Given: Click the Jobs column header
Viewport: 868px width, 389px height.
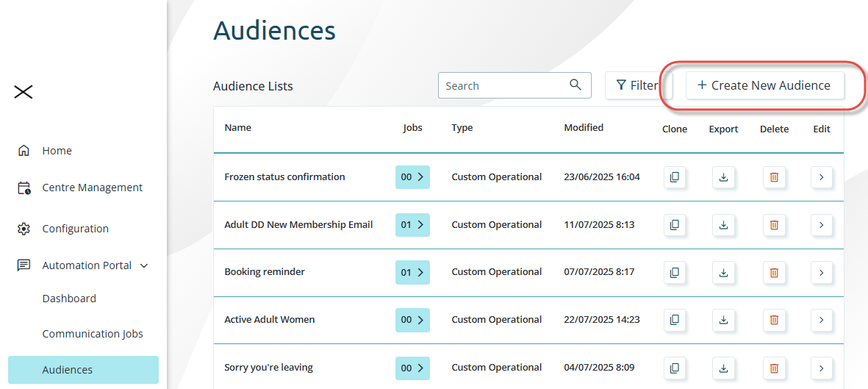Looking at the screenshot, I should [412, 127].
